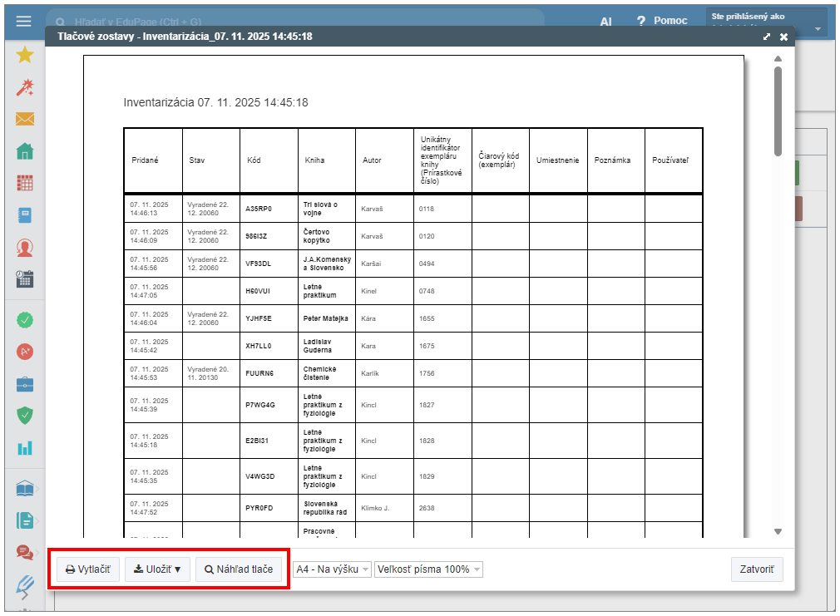Open the hamburger menu at top left
Image resolution: width=840 pixels, height=616 pixels.
23,21
